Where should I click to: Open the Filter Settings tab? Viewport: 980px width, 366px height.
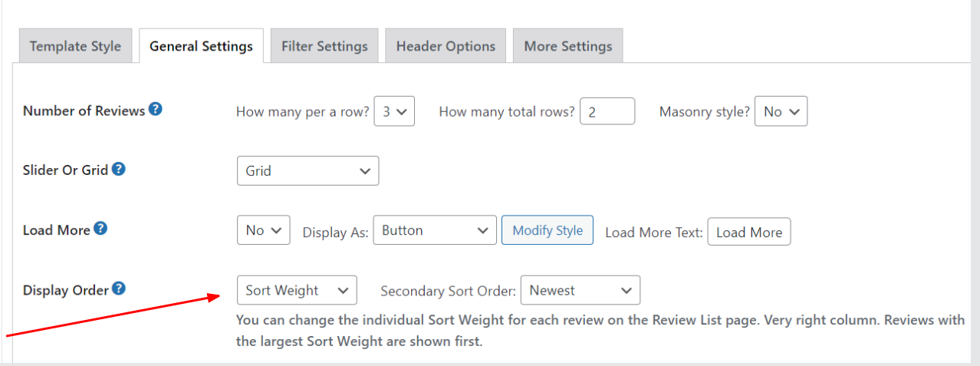(324, 46)
